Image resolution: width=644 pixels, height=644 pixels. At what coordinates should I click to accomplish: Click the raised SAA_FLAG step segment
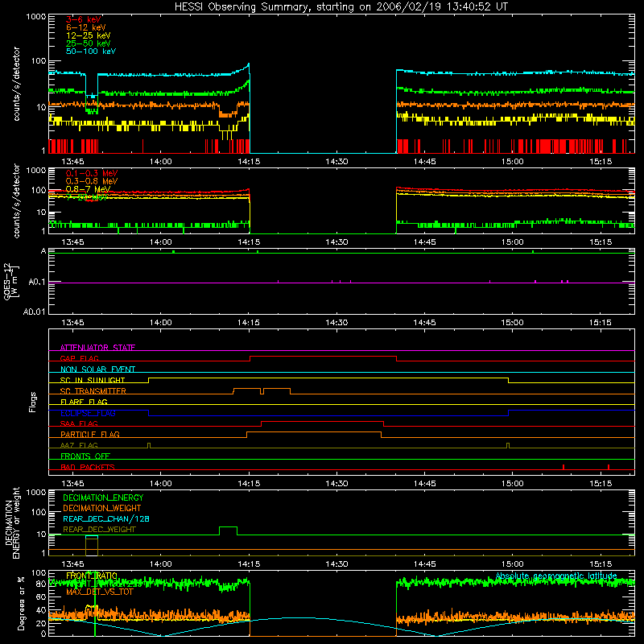(323, 421)
